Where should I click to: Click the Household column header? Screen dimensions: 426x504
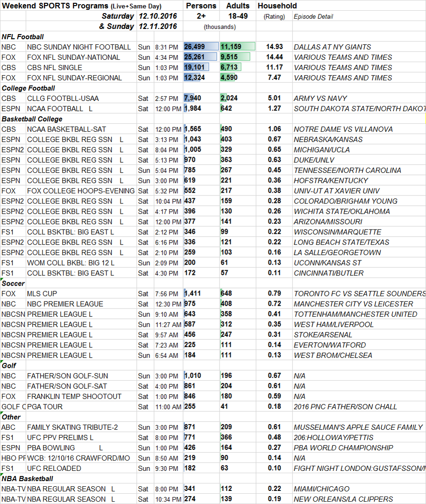(x=277, y=6)
